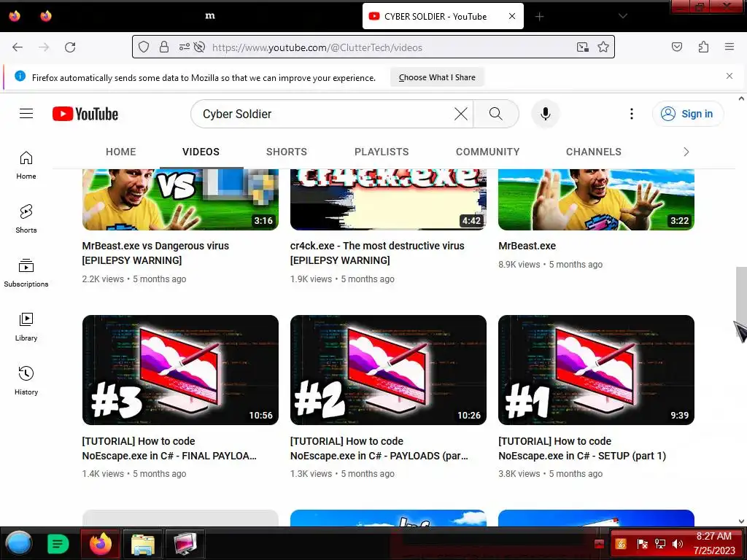Reload the page with the refresh icon
The image size is (747, 560).
click(70, 47)
